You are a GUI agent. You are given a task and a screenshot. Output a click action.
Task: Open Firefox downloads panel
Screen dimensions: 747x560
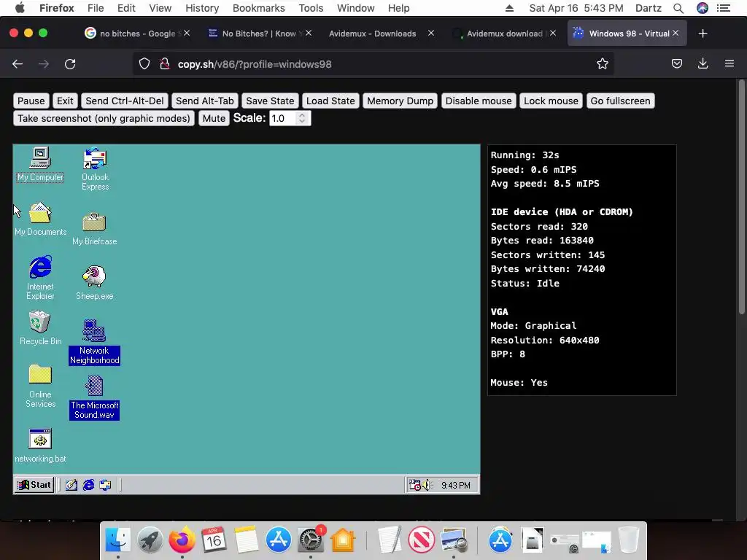pos(703,64)
